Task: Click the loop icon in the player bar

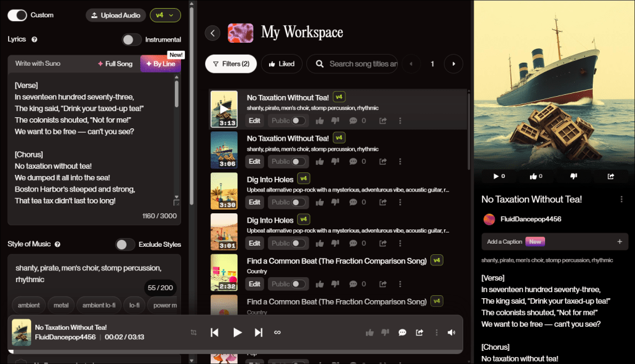Action: [x=278, y=332]
